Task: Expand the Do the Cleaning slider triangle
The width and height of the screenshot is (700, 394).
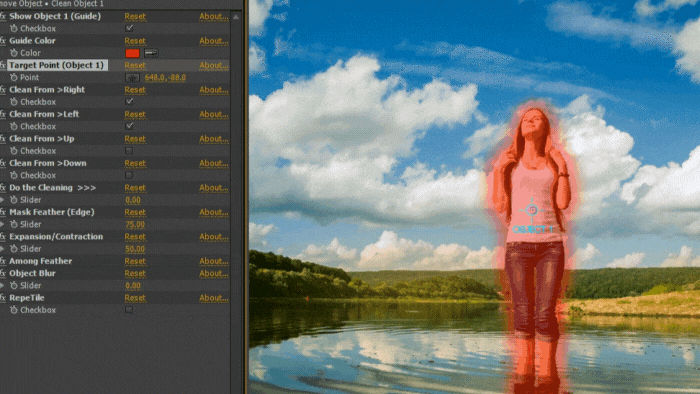Action: pos(3,200)
